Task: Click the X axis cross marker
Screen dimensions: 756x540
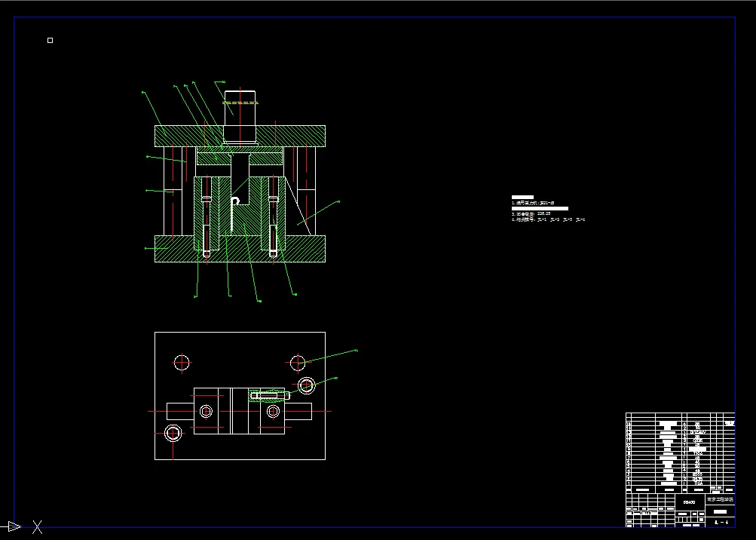Action: (37, 527)
